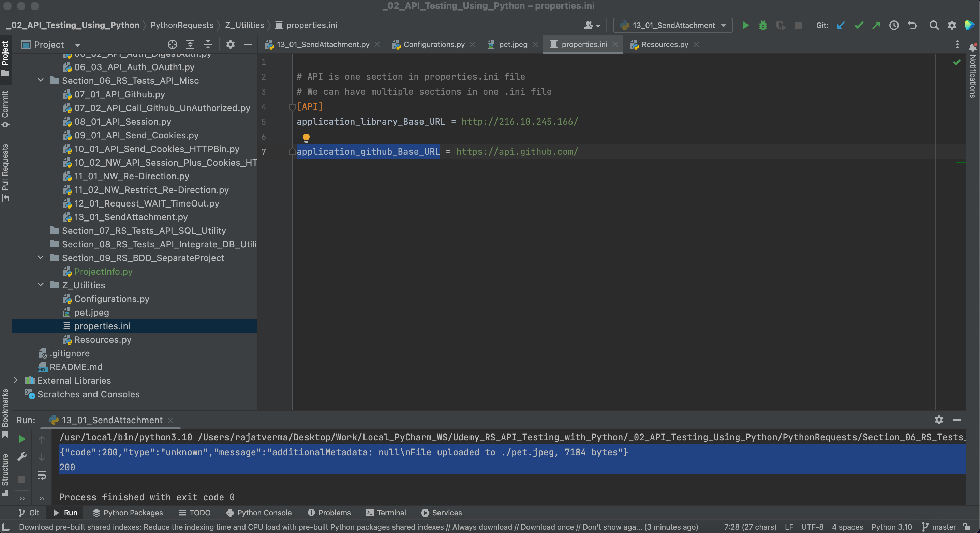Rollback changes with the undo arrow

point(912,25)
